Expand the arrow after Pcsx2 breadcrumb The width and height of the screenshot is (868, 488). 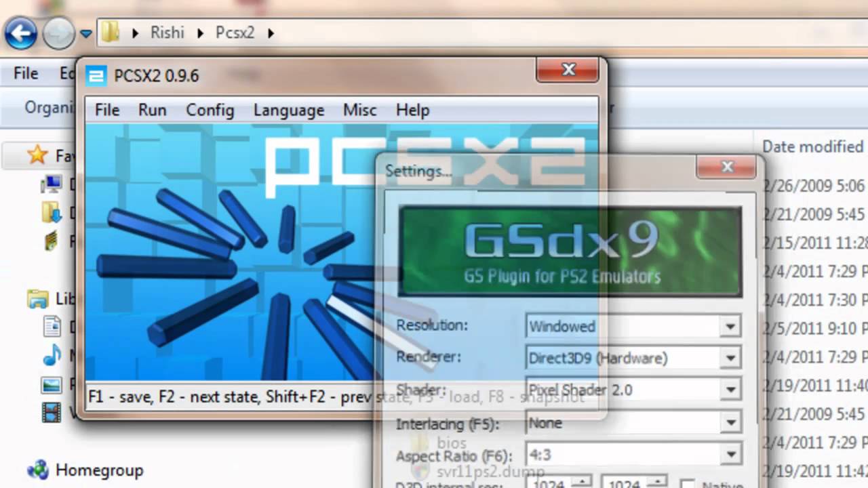[271, 33]
